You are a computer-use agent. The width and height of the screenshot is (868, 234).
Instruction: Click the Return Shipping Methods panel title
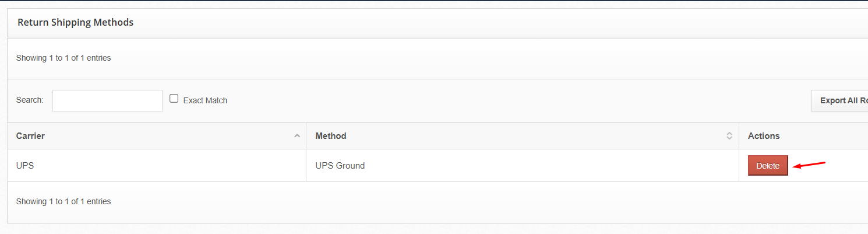click(76, 23)
